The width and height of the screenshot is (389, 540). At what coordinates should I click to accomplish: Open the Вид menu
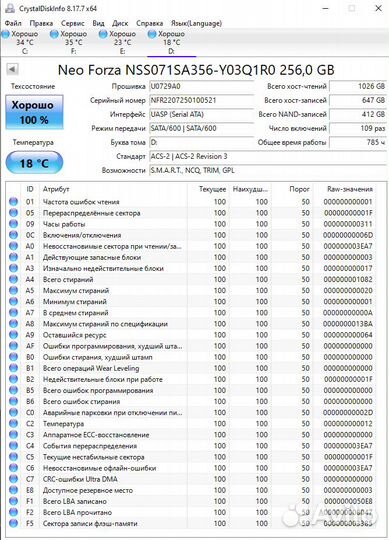[98, 23]
